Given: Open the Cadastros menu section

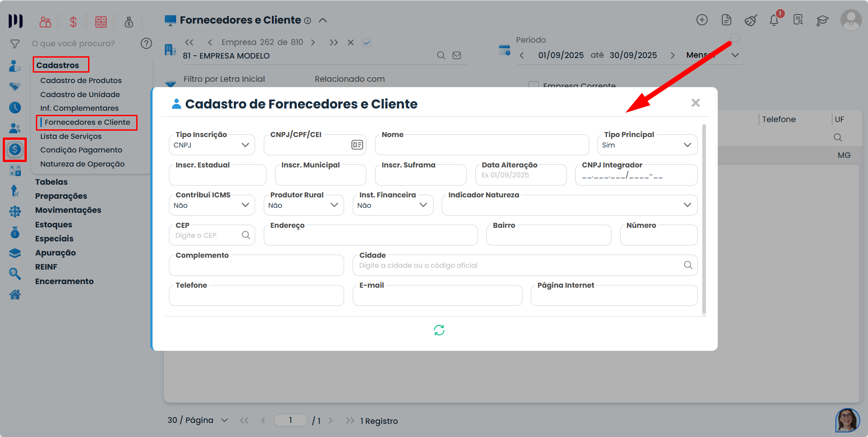Looking at the screenshot, I should pyautogui.click(x=58, y=65).
